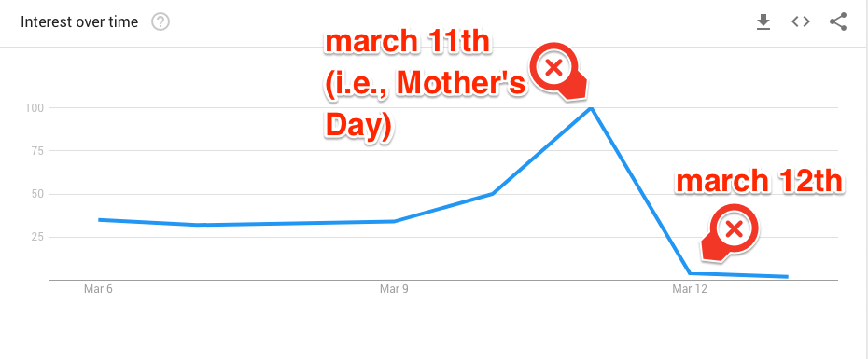The height and width of the screenshot is (359, 868).
Task: Select the line's starting point above Mar 6
Action: [99, 220]
